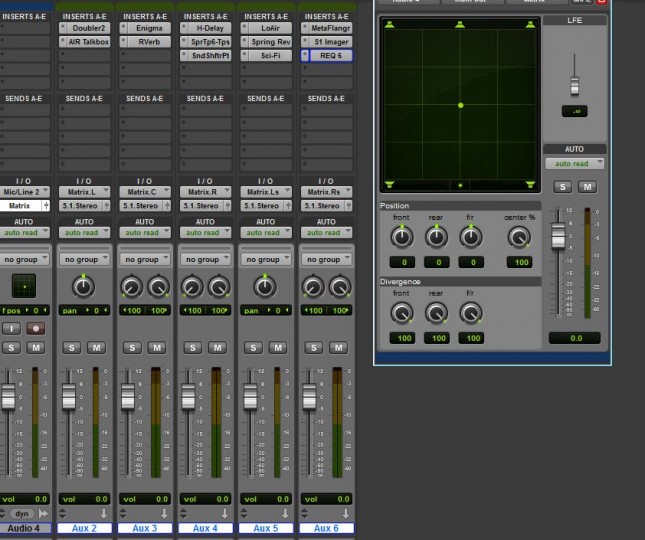The width and height of the screenshot is (645, 540).
Task: Open the surround panner on Audio 4
Action: (23, 287)
